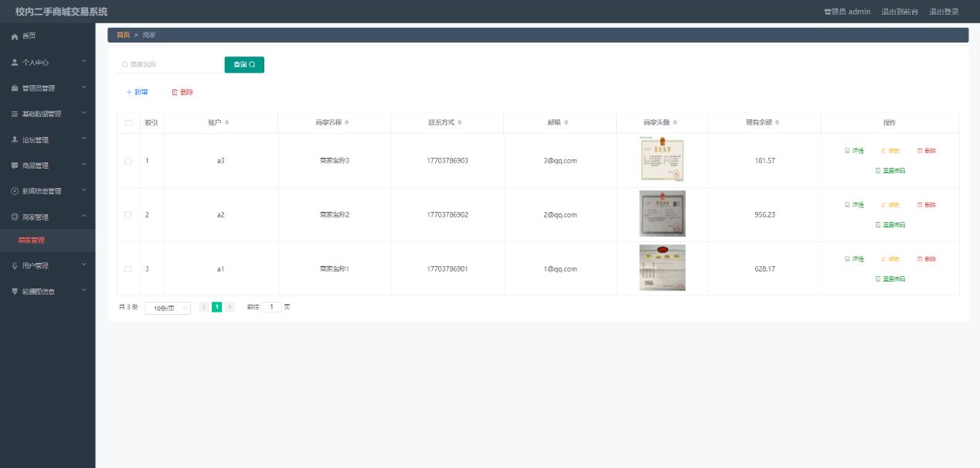
Task: Open 详情 for merchant a1
Action: tap(854, 259)
